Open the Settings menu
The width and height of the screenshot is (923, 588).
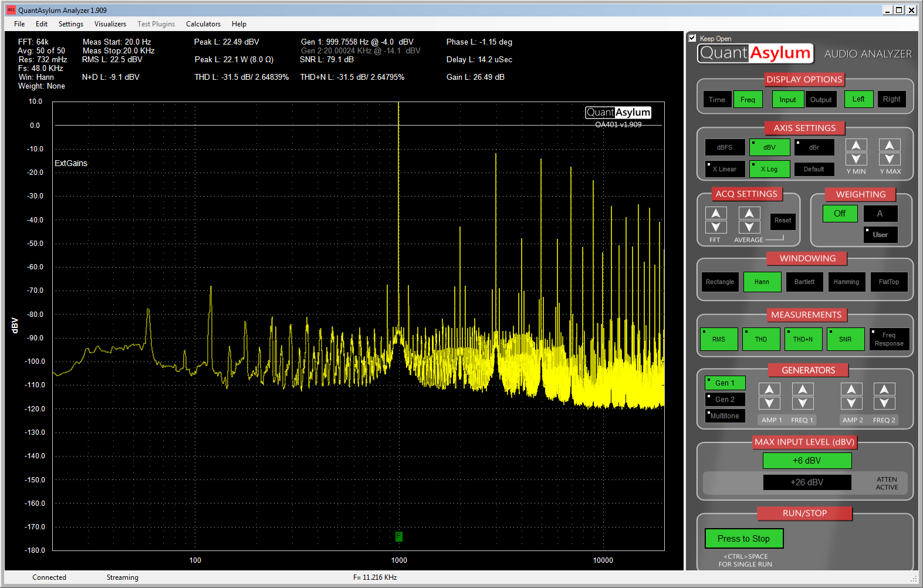click(x=71, y=24)
